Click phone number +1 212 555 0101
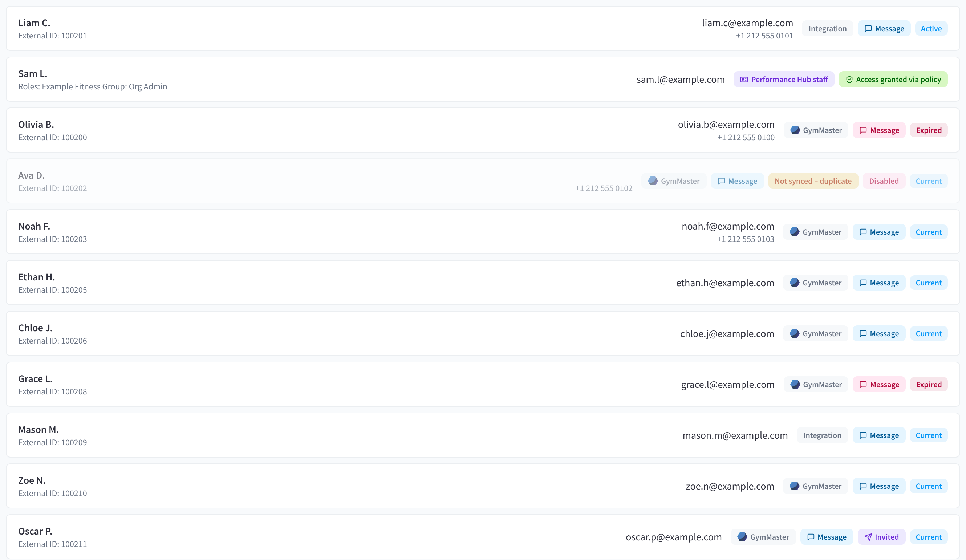The height and width of the screenshot is (560, 966). point(764,36)
